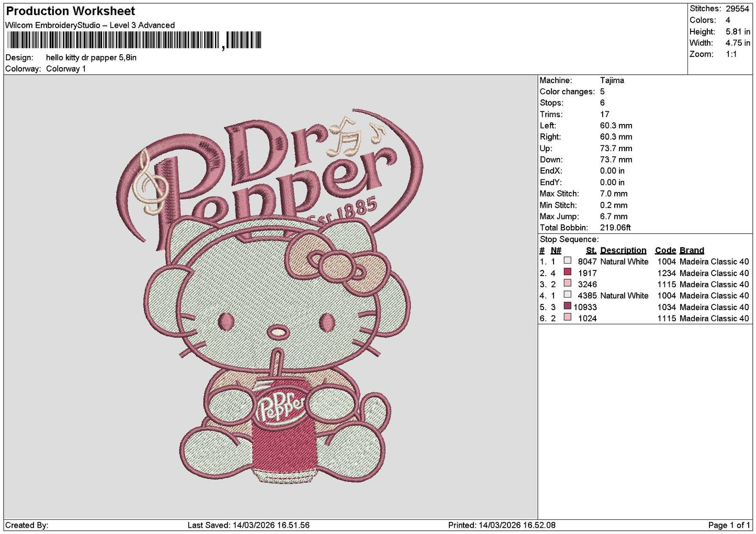756x534 pixels.
Task: Click the Color changes value 5
Action: click(x=603, y=92)
